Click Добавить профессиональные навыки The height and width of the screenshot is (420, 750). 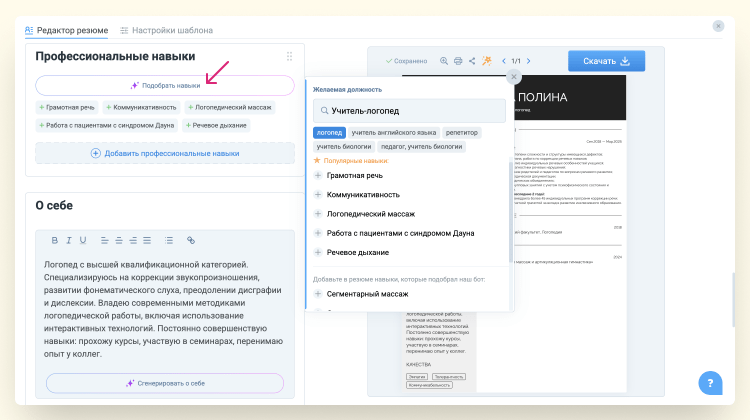point(165,154)
